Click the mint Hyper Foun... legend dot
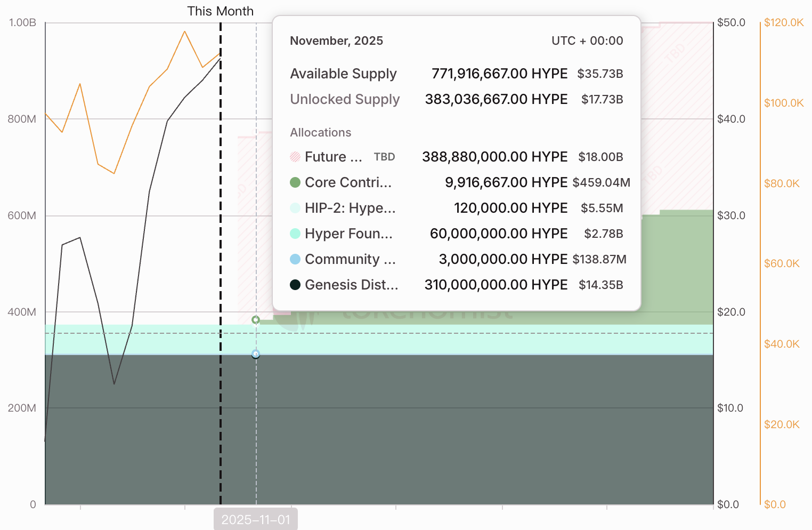The width and height of the screenshot is (812, 530). point(295,234)
